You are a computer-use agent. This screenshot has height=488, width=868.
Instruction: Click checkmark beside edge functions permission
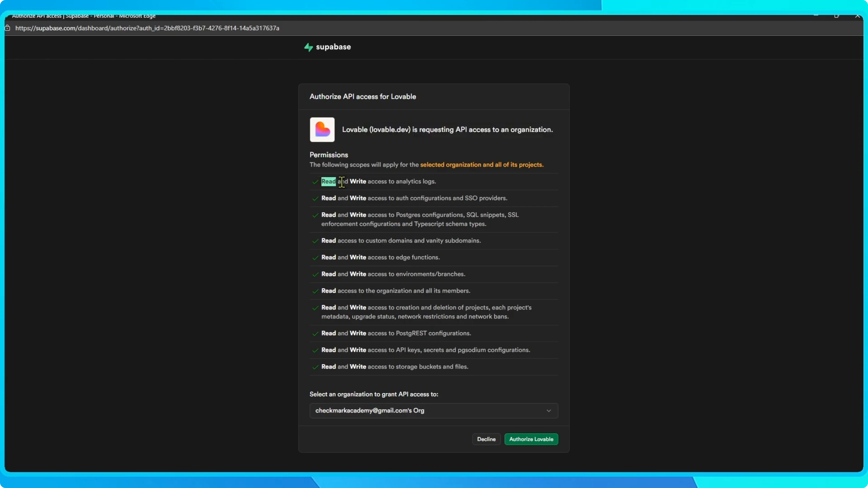tap(315, 258)
